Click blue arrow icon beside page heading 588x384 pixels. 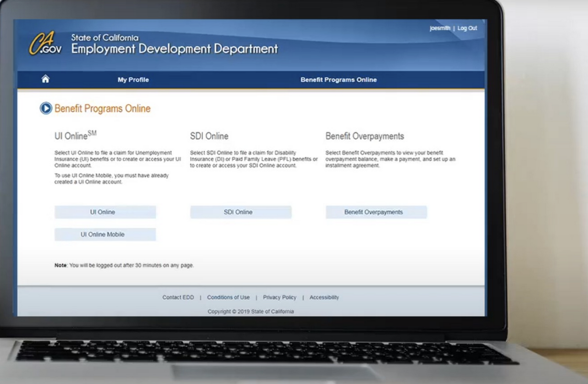tap(46, 109)
